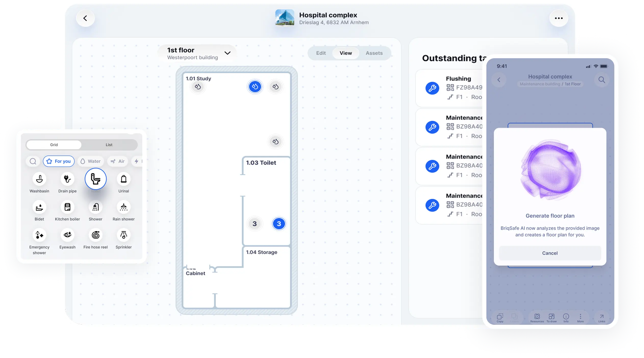Switch asset panel to List view
This screenshot has width=644, height=358.
pos(109,145)
